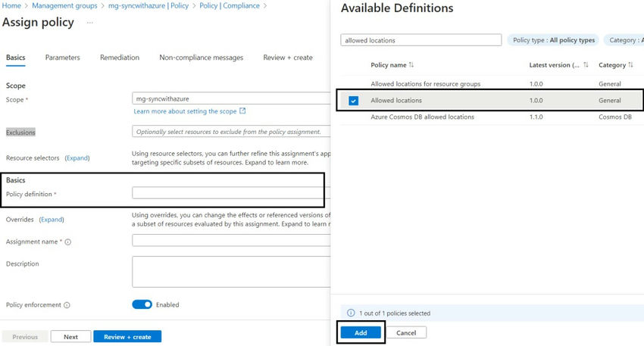This screenshot has width=644, height=346.
Task: Open the Non-compliance messages tab
Action: coord(201,58)
